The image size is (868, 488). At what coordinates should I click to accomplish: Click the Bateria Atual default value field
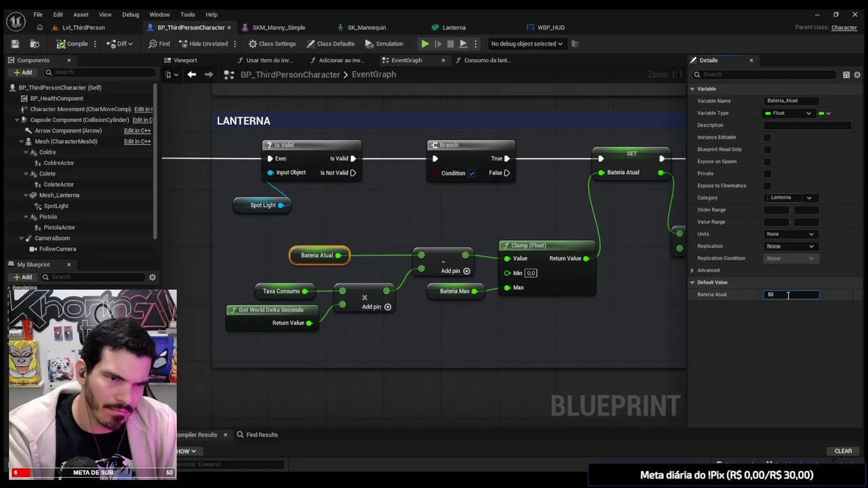[791, 295]
